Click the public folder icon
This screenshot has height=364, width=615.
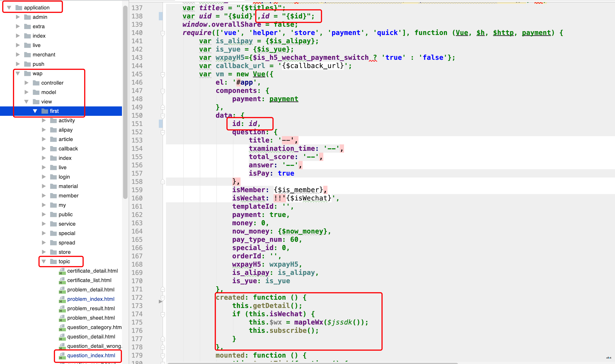(x=53, y=214)
